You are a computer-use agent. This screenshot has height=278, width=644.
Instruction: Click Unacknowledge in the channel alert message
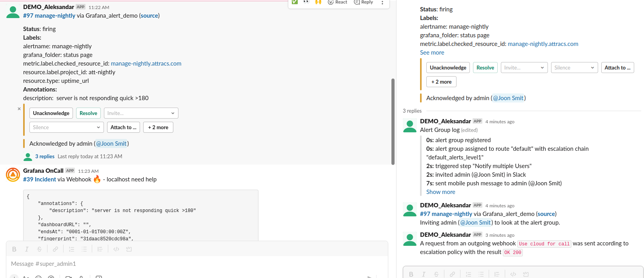click(x=51, y=113)
